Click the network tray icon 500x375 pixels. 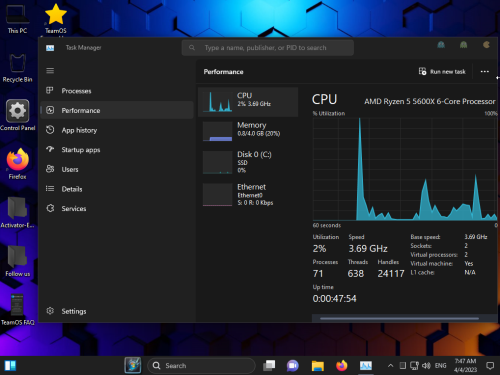point(414,366)
